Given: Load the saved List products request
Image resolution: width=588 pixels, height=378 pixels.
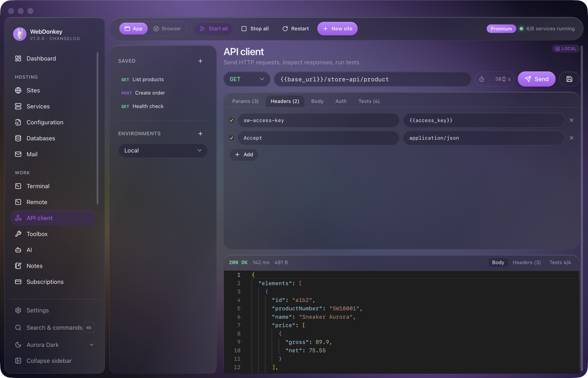Looking at the screenshot, I should pos(163,79).
